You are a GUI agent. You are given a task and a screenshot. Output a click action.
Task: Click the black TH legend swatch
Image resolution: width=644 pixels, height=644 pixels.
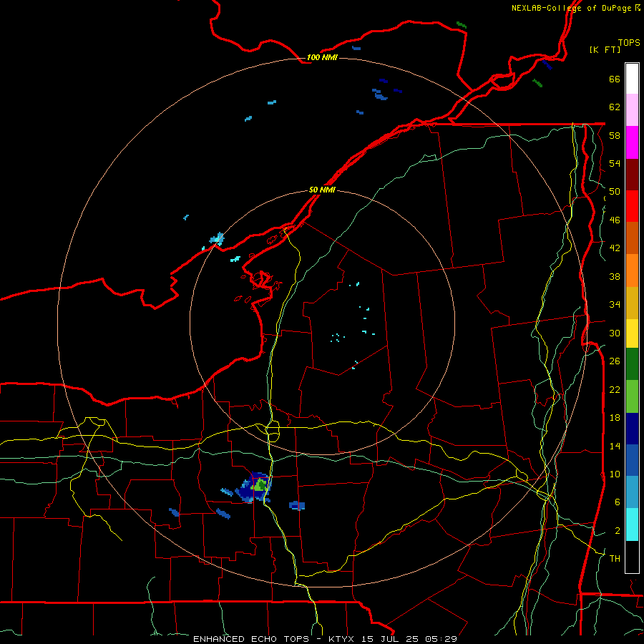tap(632, 557)
